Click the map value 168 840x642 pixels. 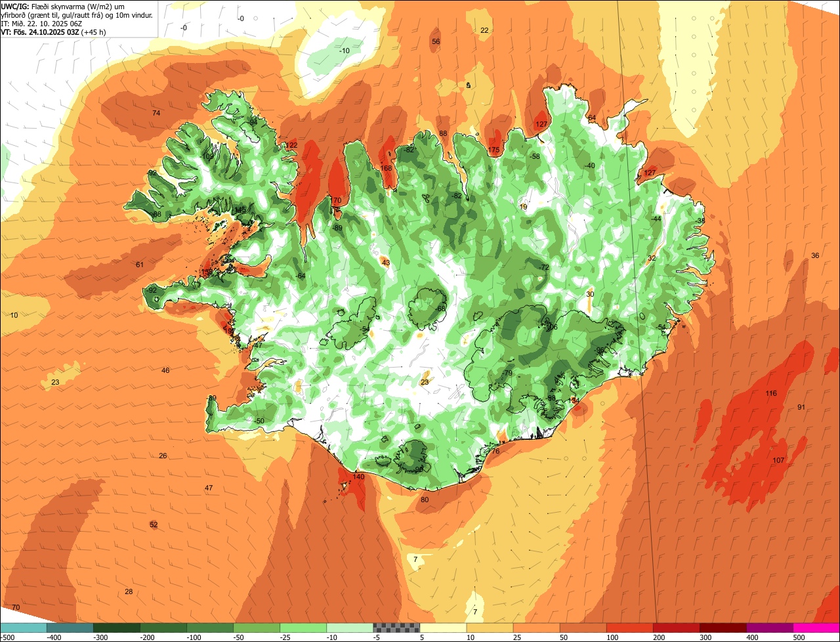tap(386, 168)
